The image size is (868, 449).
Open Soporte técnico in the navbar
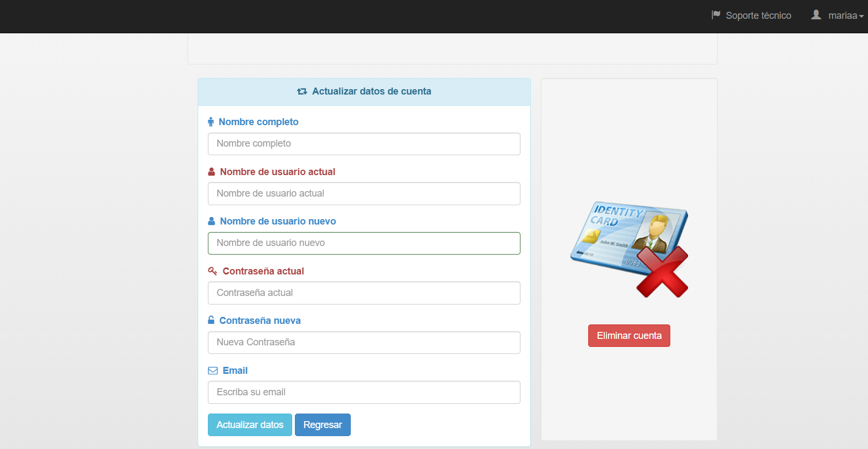(758, 16)
